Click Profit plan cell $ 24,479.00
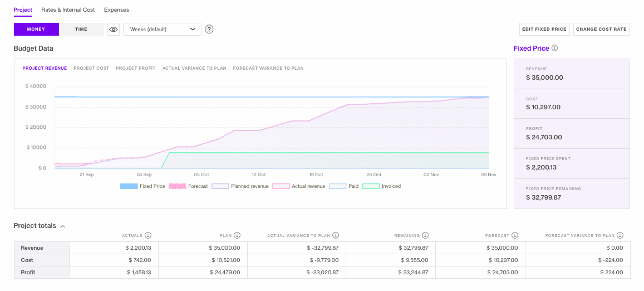 tap(203, 273)
